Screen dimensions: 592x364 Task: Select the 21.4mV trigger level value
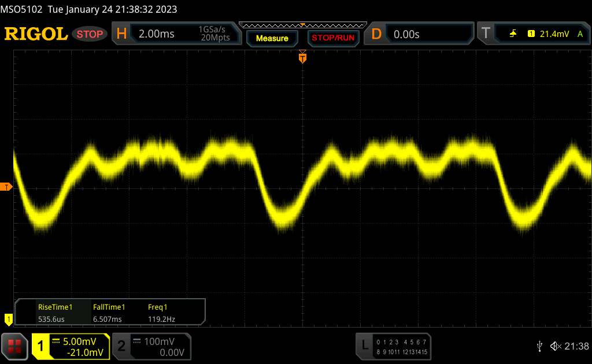pos(554,34)
